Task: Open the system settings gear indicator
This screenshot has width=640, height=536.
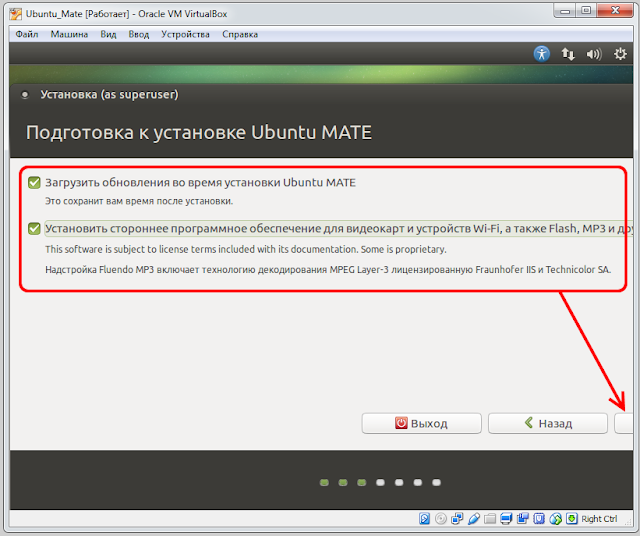Action: [x=620, y=54]
